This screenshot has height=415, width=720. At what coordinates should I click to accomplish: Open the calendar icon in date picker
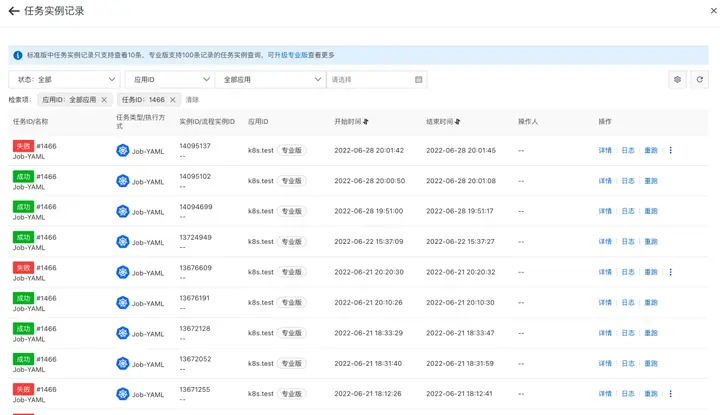(419, 79)
